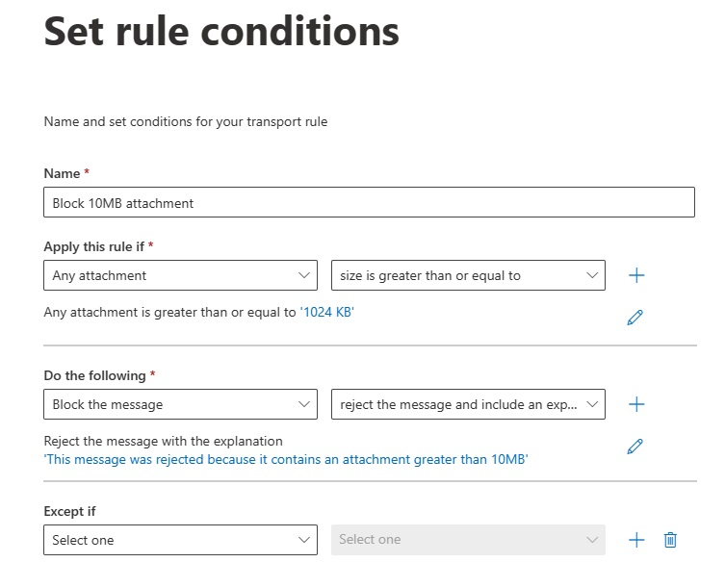The height and width of the screenshot is (588, 725).
Task: Open the Any attachment condition dropdown
Action: point(180,275)
